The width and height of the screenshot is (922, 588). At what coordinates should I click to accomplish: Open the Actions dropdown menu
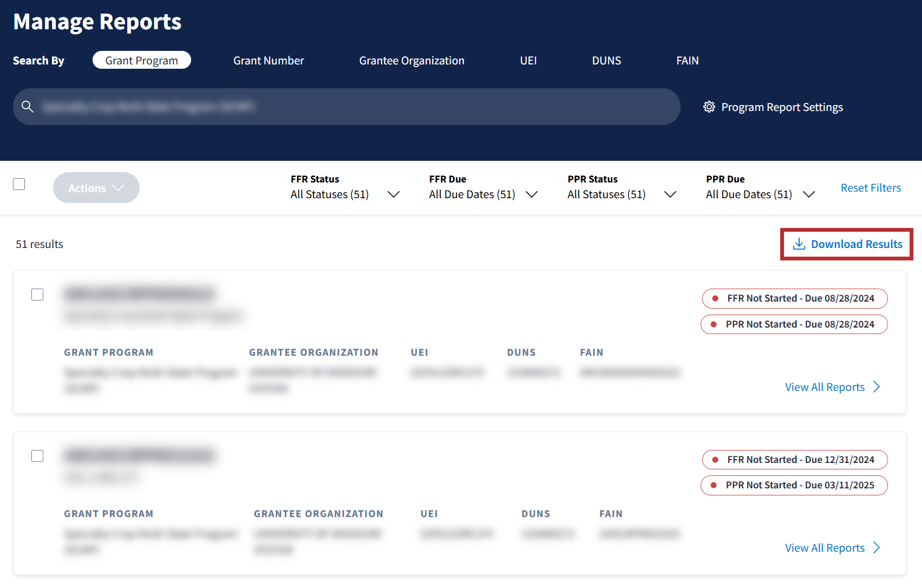(96, 188)
